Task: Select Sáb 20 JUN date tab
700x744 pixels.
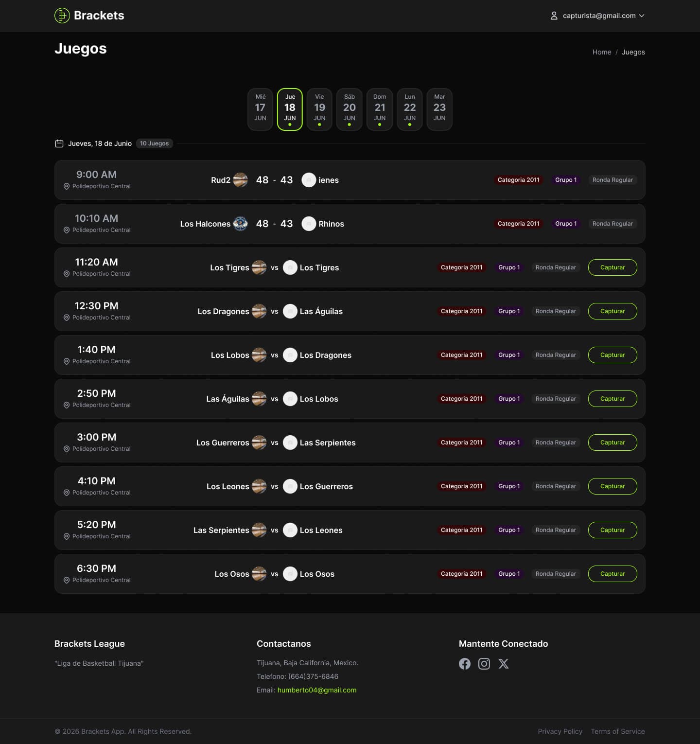Action: point(350,109)
